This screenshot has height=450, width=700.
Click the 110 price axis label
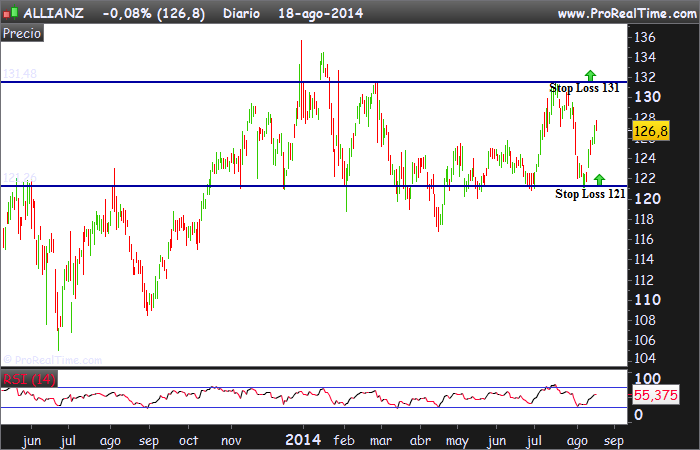pos(647,300)
